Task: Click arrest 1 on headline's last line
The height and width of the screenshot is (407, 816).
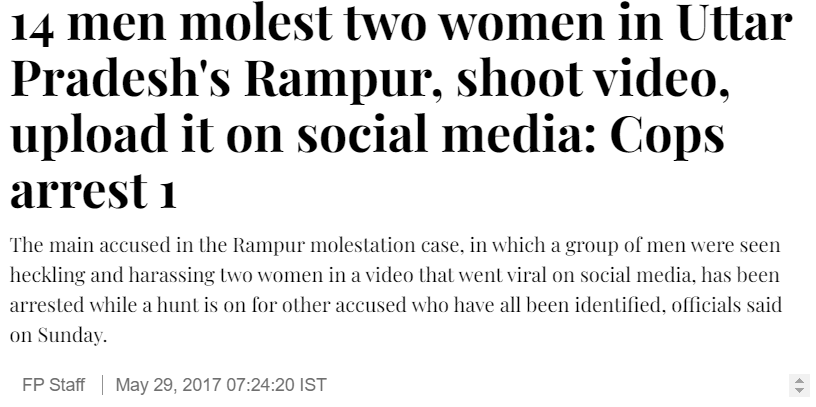Action: tap(92, 188)
